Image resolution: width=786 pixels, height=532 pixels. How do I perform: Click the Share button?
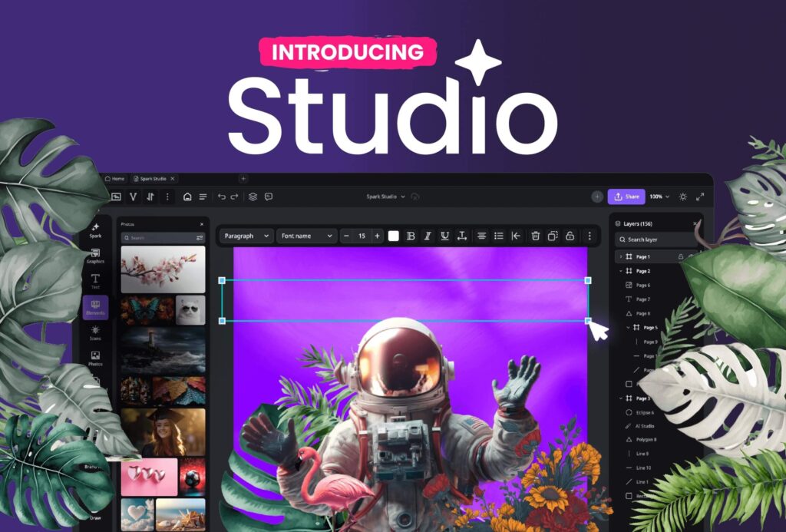pyautogui.click(x=627, y=197)
